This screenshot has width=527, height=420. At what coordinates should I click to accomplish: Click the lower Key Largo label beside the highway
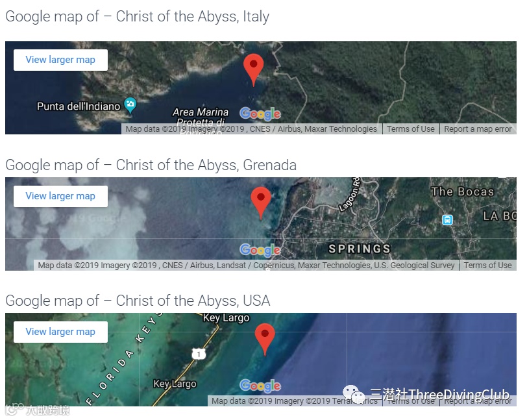click(x=175, y=384)
